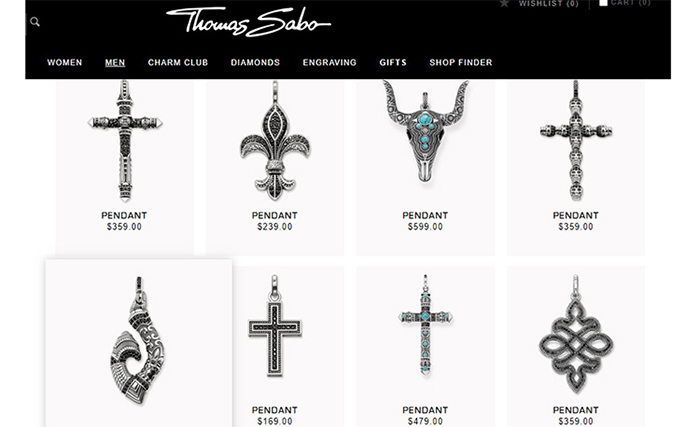
Task: Click the search magnifier icon
Action: click(35, 21)
